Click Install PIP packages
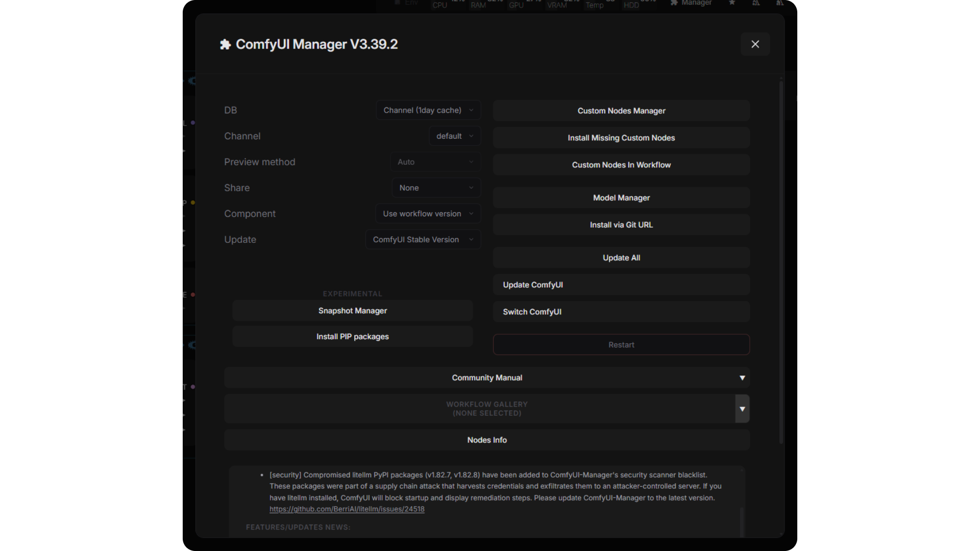This screenshot has width=980, height=551. click(353, 337)
